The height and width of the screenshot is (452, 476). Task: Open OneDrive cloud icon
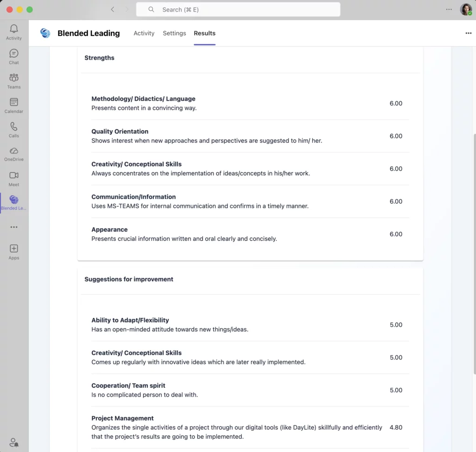14,152
